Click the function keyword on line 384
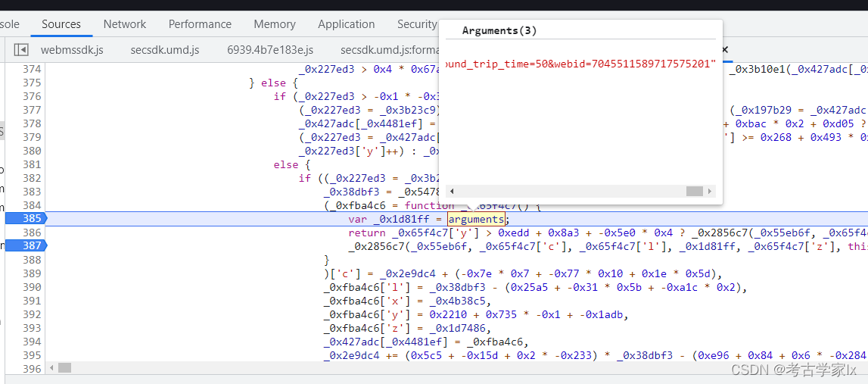Screen dimensions: 868x384 click(430, 205)
